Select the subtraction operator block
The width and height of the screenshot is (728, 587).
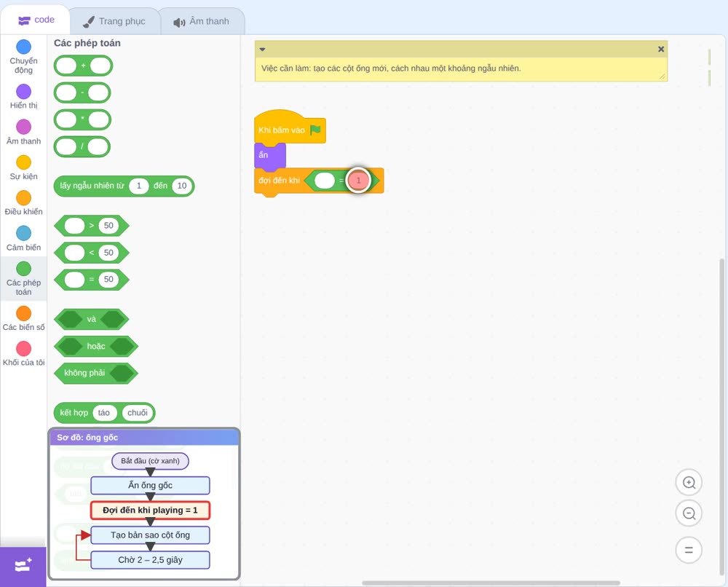point(82,93)
